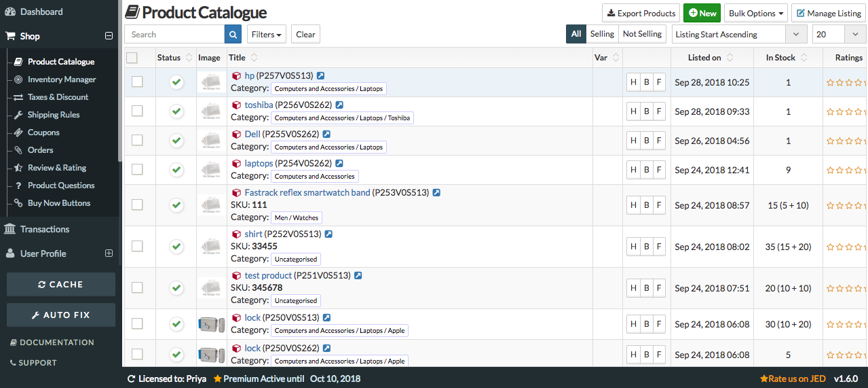Image resolution: width=868 pixels, height=388 pixels.
Task: Tick the checkbox for Fastrack reflex smartwatch band
Action: click(x=137, y=205)
